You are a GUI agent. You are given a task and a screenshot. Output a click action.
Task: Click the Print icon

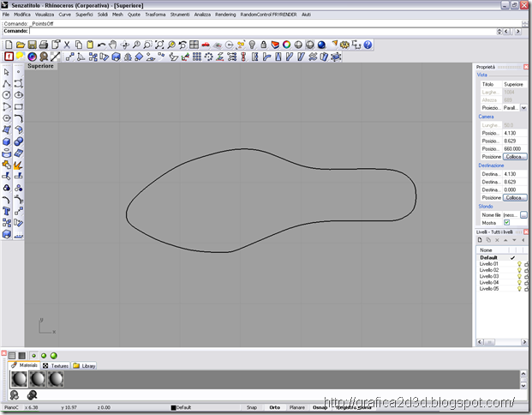(44, 45)
